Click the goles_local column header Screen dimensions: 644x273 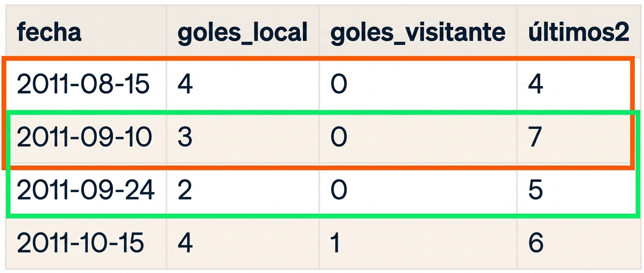click(242, 32)
